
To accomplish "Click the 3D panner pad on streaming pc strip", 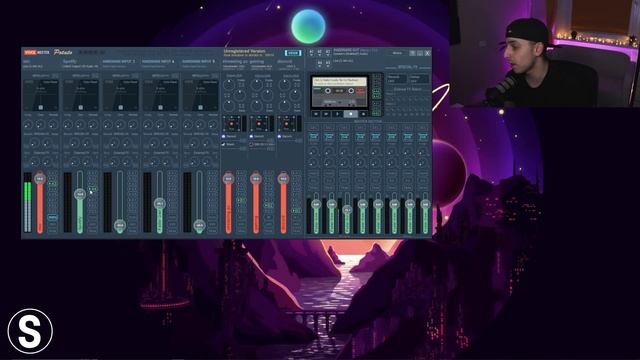I will [231, 124].
